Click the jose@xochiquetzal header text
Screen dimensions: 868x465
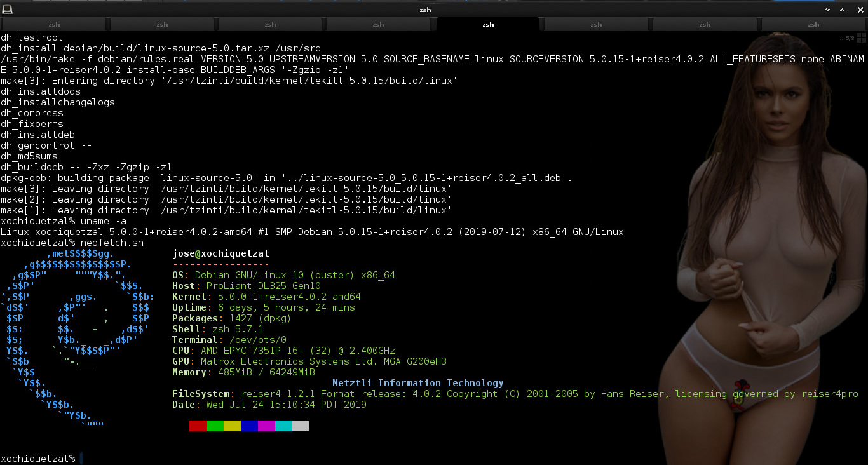220,253
